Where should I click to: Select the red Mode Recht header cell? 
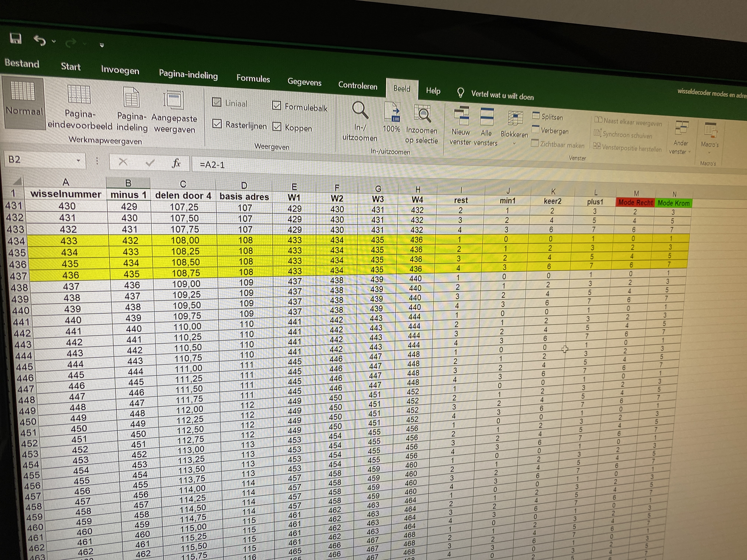pyautogui.click(x=635, y=202)
